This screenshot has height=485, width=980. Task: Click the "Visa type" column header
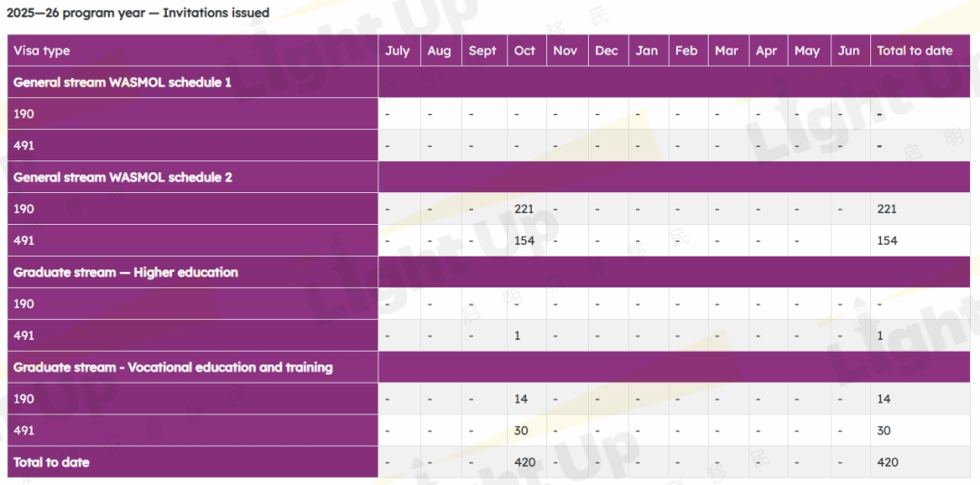[x=42, y=51]
